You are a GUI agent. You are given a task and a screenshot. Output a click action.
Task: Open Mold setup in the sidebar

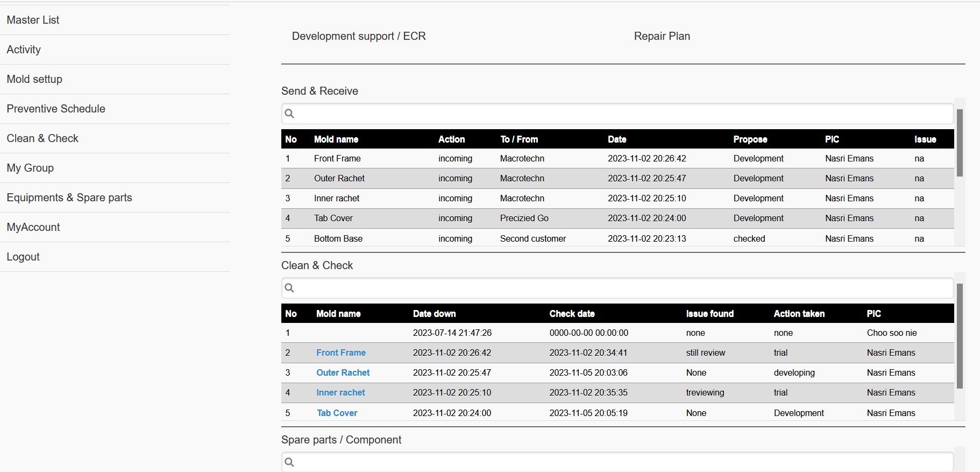(34, 79)
